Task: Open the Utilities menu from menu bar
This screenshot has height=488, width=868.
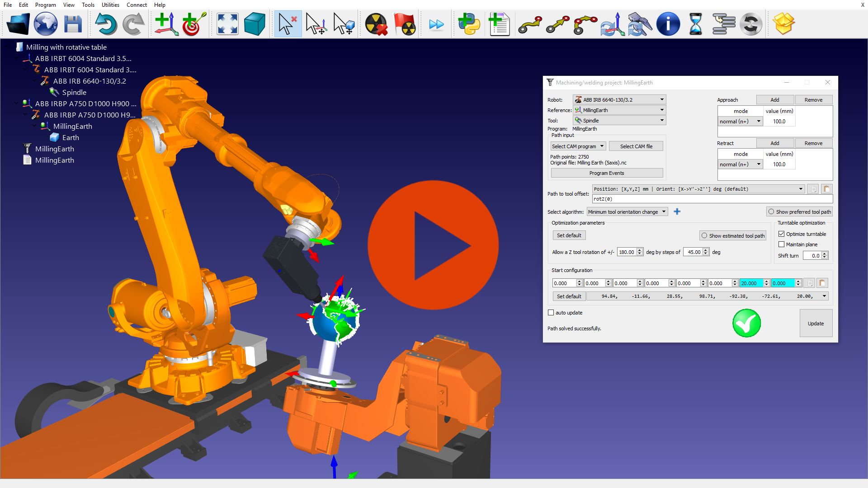Action: click(x=111, y=5)
